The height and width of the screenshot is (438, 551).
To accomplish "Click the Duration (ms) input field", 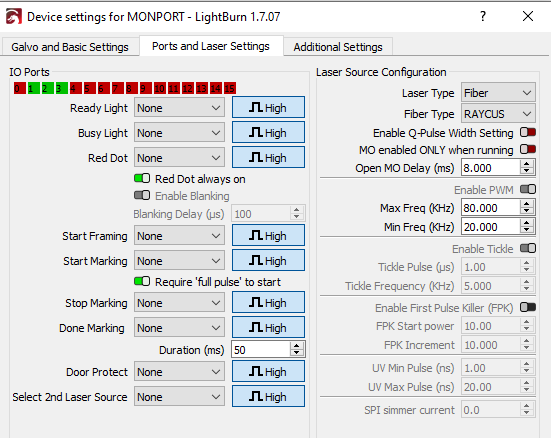I will point(261,349).
